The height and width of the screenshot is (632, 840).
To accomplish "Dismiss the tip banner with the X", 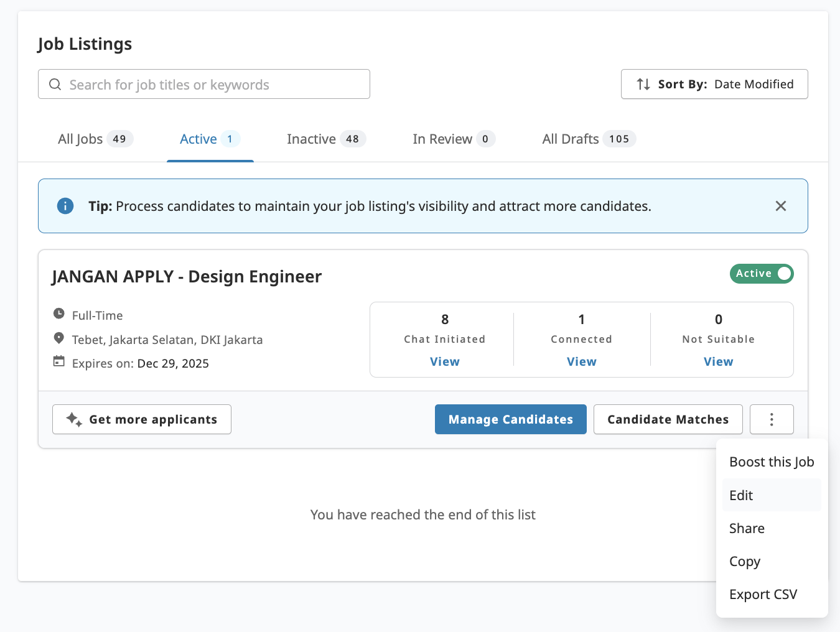I will (x=781, y=205).
